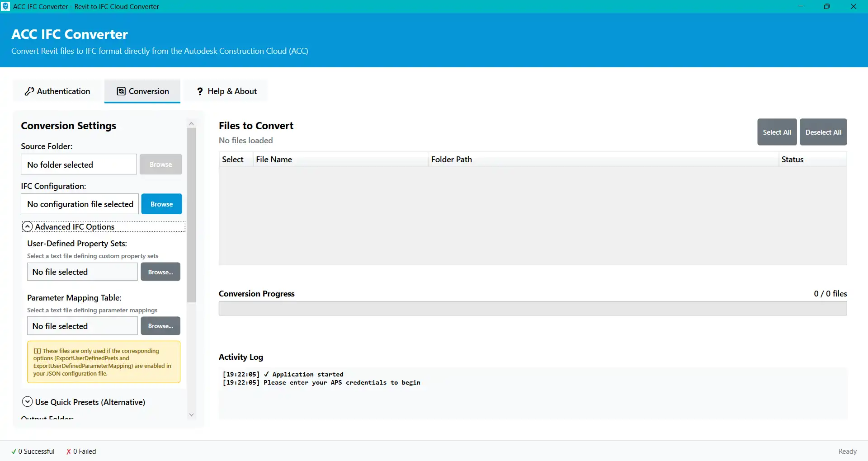Image resolution: width=868 pixels, height=461 pixels.
Task: Expand Use Quick Presets (Alternative)
Action: (x=28, y=402)
